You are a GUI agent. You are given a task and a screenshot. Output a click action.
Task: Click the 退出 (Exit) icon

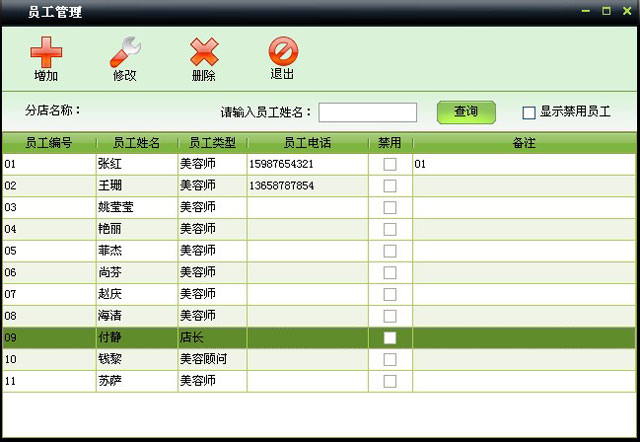tap(283, 51)
